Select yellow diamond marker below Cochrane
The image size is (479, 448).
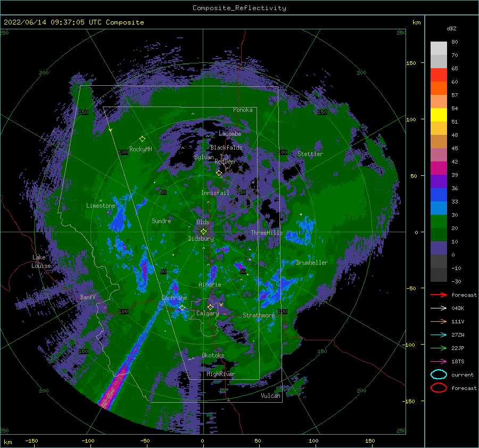[182, 307]
